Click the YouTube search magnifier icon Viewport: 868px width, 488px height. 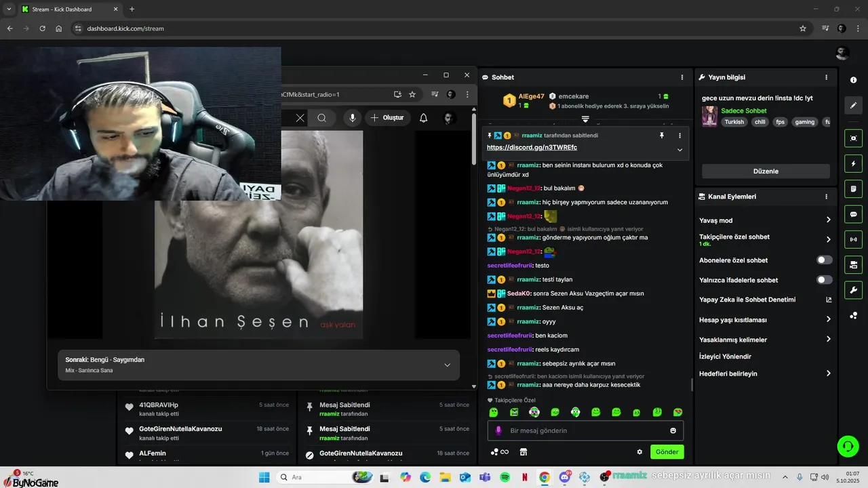pos(322,118)
